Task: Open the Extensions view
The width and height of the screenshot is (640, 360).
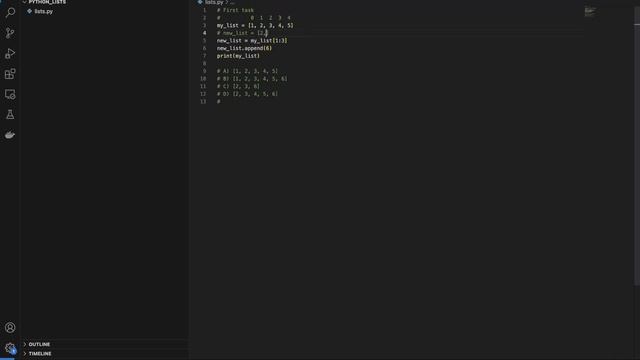Action: point(10,74)
